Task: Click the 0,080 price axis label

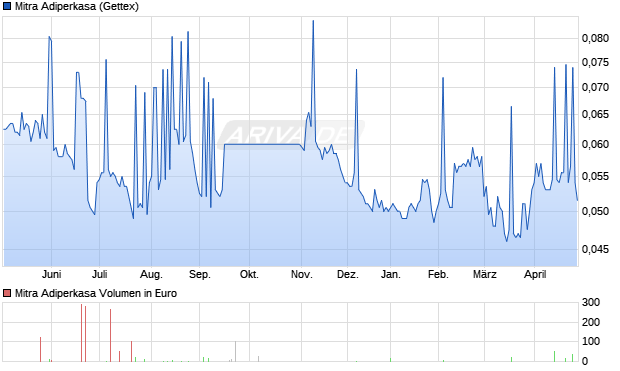Action: (595, 38)
